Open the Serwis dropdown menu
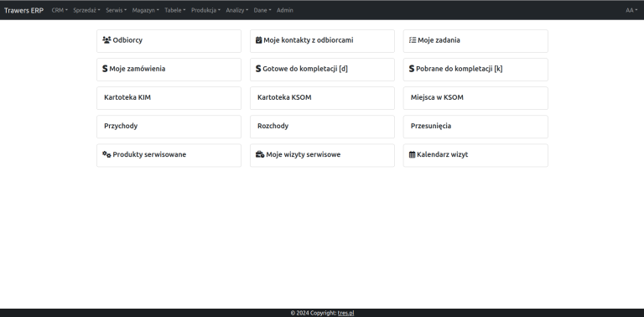The image size is (644, 317). pos(117,10)
